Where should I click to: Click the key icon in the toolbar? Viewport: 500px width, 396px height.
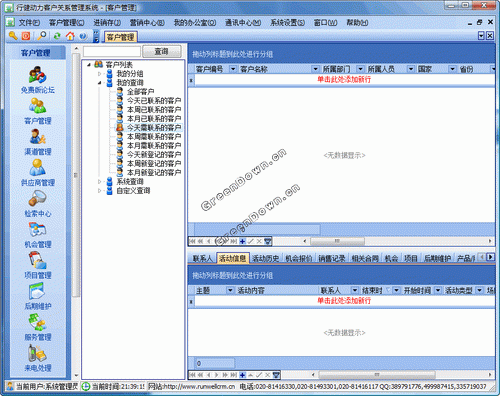point(13,36)
